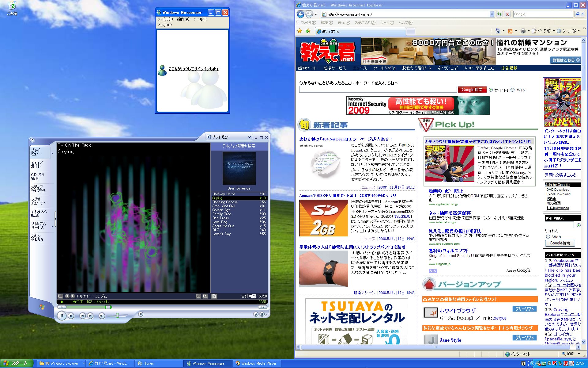Viewport: 588px width, 368px height.
Task: Click the Home icon in IE toolbar
Action: [498, 31]
